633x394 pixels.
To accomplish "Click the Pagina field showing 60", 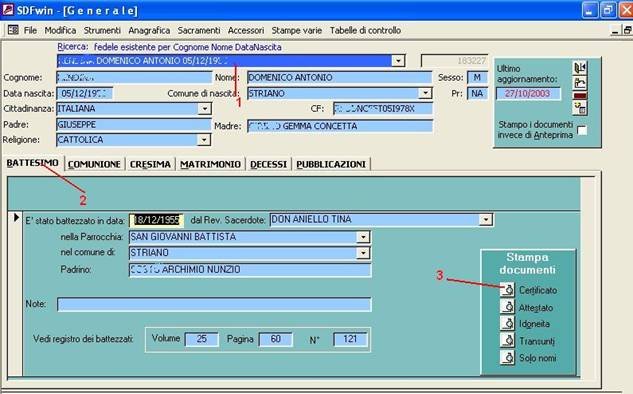I will [275, 339].
